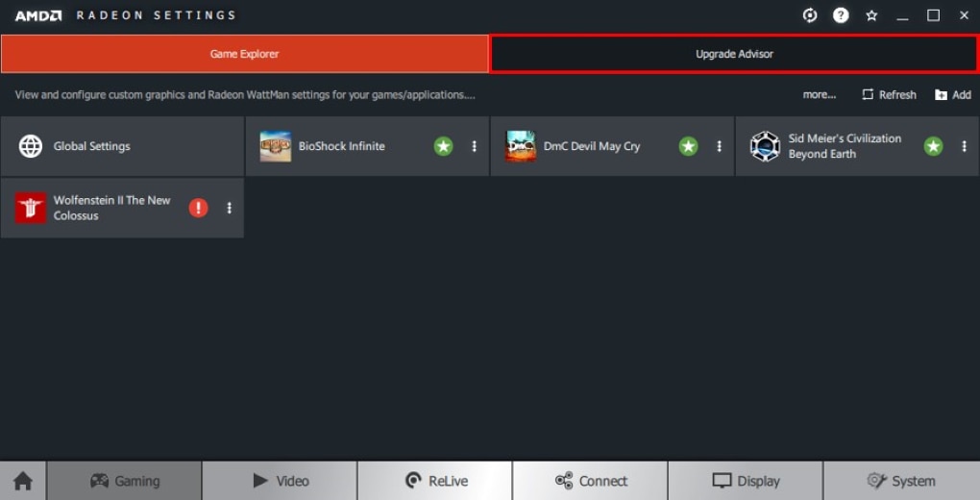Screen dimensions: 980x500
Task: Open the System section
Action: (901, 481)
